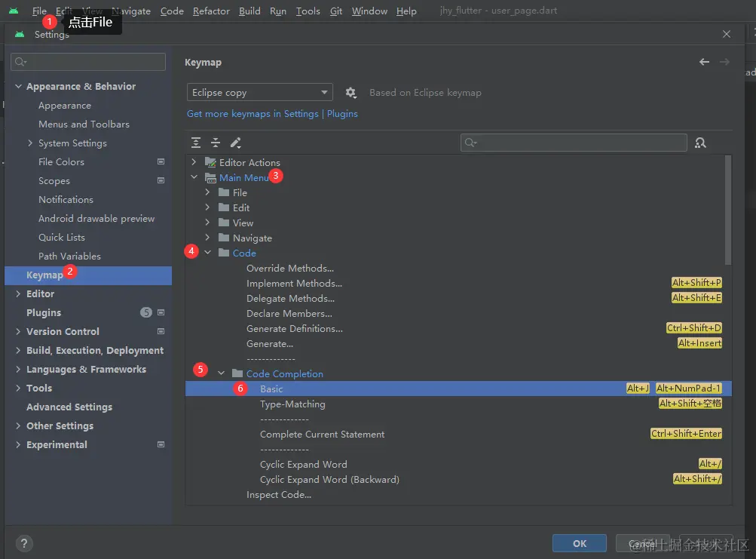Viewport: 756px width, 559px height.
Task: Collapse the Code Completion node
Action: click(222, 373)
